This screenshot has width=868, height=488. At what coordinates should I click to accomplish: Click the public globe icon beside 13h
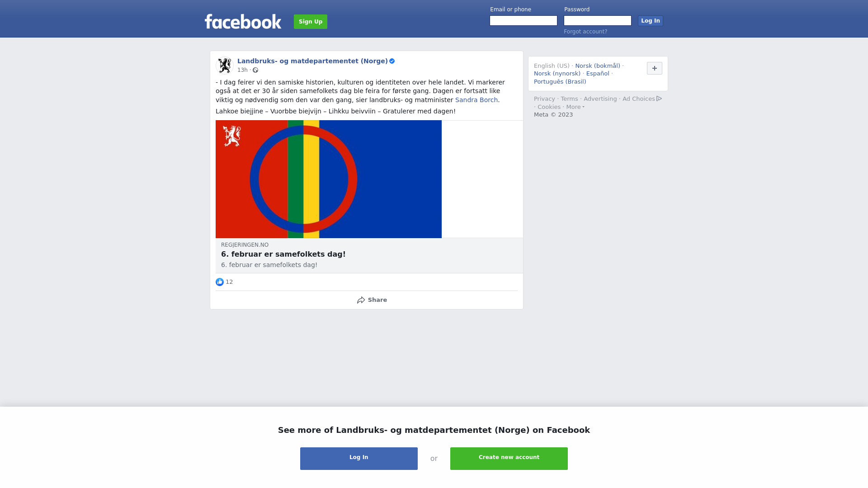click(255, 70)
